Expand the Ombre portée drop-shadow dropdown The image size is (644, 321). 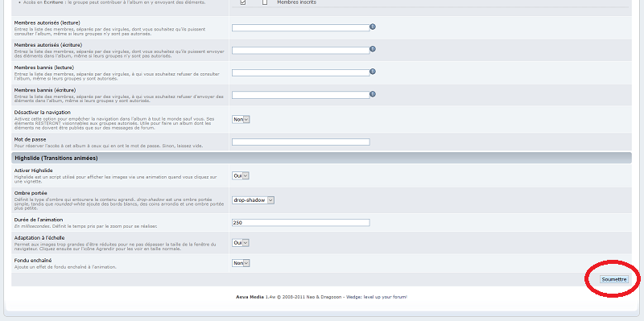tap(253, 200)
